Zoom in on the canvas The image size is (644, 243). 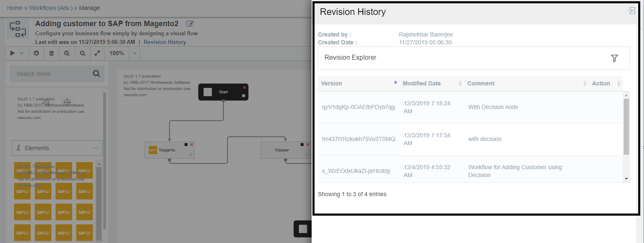pos(67,53)
